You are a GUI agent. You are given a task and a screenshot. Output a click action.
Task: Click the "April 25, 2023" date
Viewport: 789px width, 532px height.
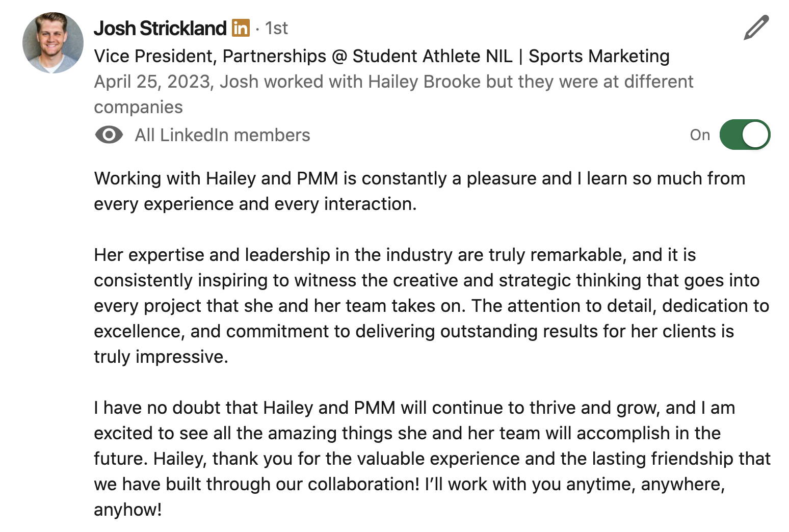click(x=152, y=82)
